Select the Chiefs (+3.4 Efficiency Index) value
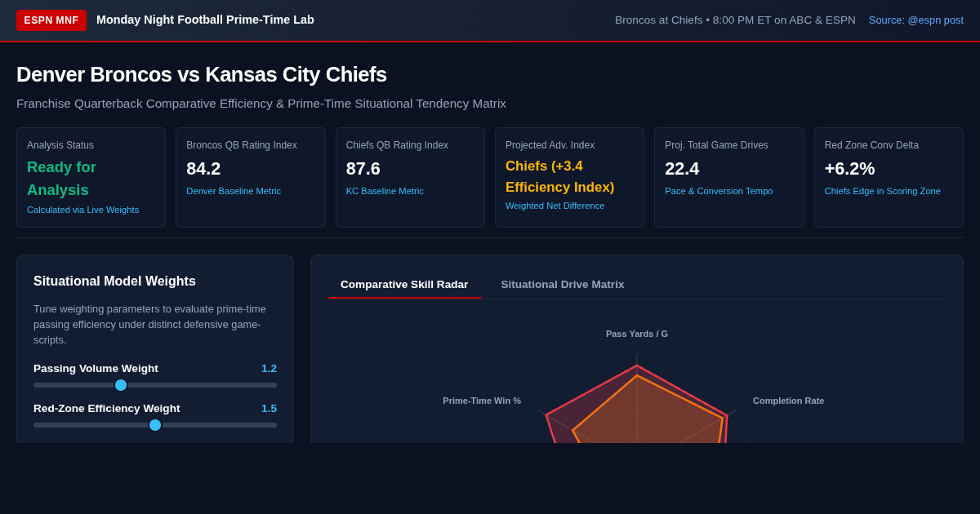This screenshot has width=980, height=514. coord(560,177)
